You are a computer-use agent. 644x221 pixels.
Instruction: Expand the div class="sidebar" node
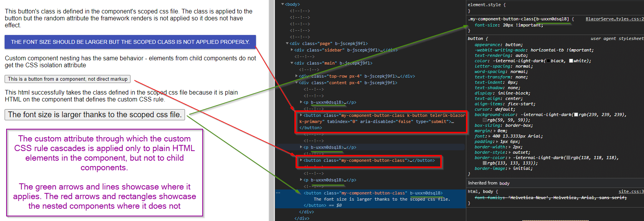point(292,50)
